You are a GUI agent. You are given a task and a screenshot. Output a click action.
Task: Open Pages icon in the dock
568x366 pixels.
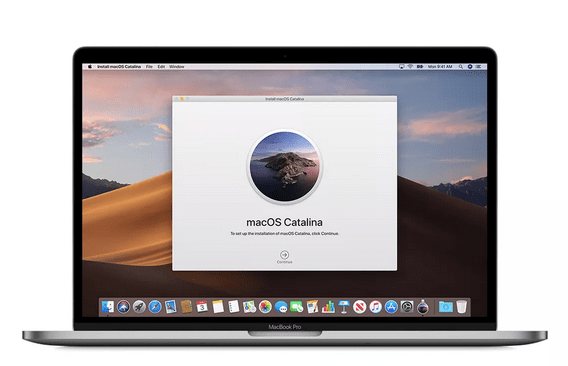(x=312, y=307)
